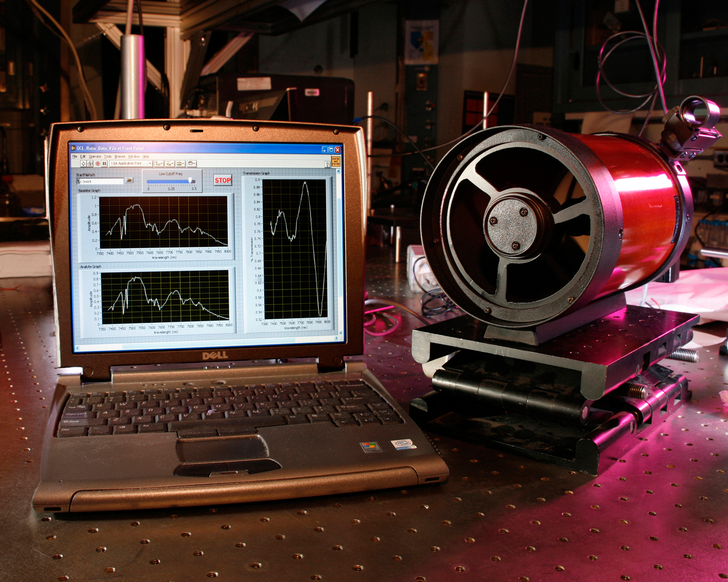Pause the VI using the pause icon
Screen dimensions: 728x582
click(x=104, y=164)
